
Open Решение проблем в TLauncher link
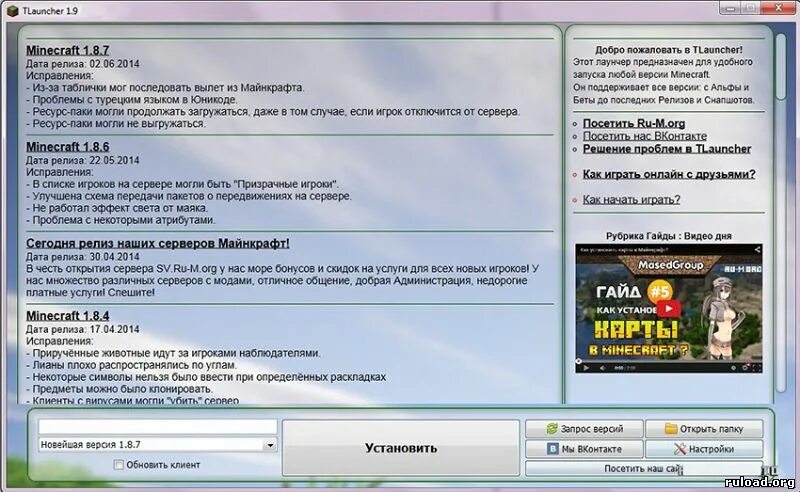coord(667,149)
